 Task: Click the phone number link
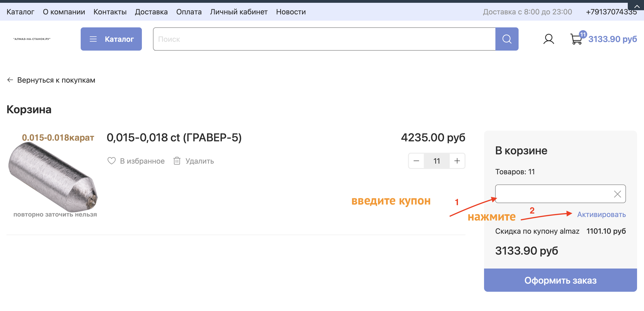tap(611, 12)
